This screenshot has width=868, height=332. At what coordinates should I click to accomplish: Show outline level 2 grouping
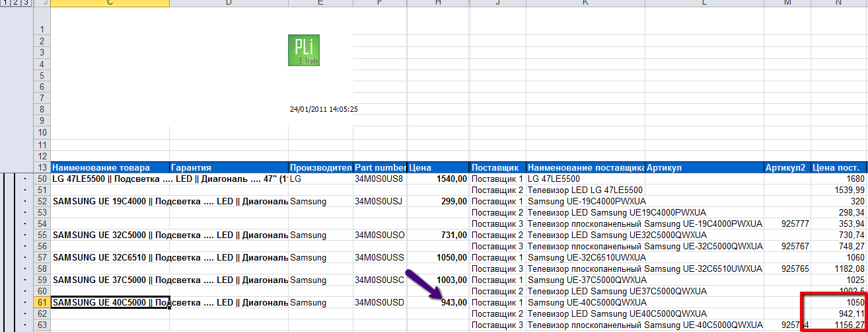pyautogui.click(x=15, y=3)
